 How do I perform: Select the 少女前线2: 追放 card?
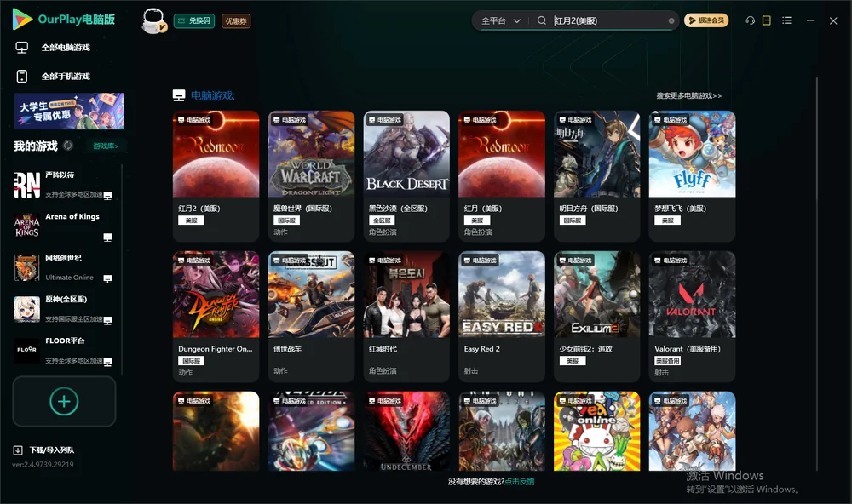(597, 317)
